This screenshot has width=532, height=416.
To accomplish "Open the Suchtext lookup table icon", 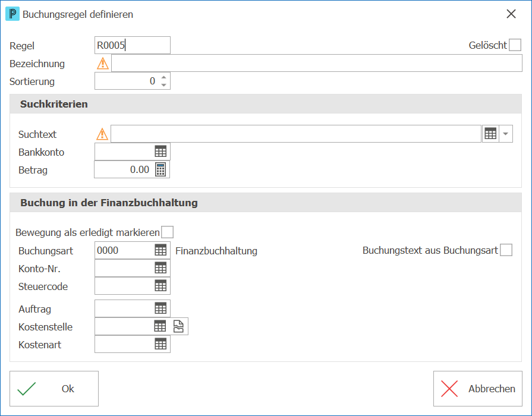I will pos(490,134).
